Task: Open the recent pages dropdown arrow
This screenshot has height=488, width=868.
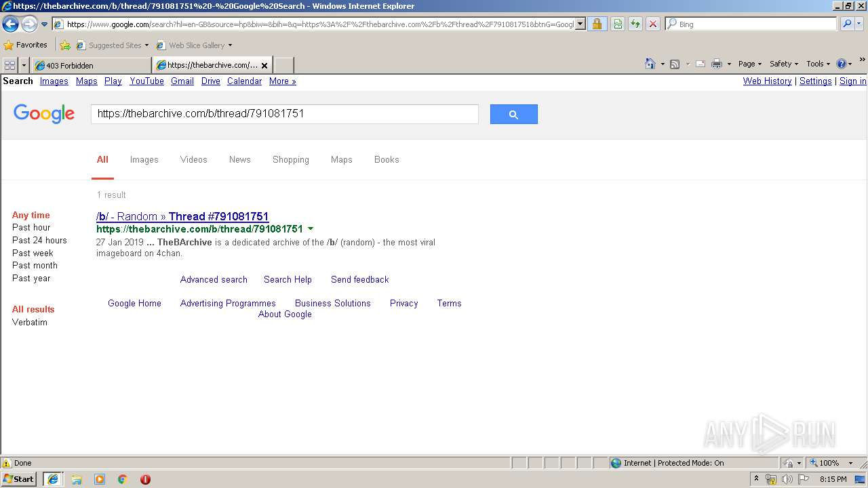Action: pos(45,24)
